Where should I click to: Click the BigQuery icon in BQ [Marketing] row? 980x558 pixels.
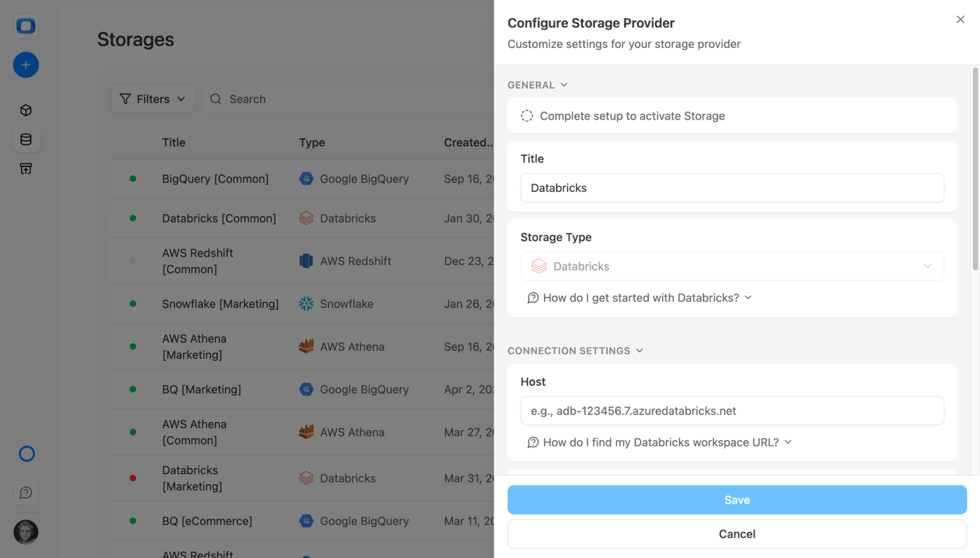coord(306,389)
